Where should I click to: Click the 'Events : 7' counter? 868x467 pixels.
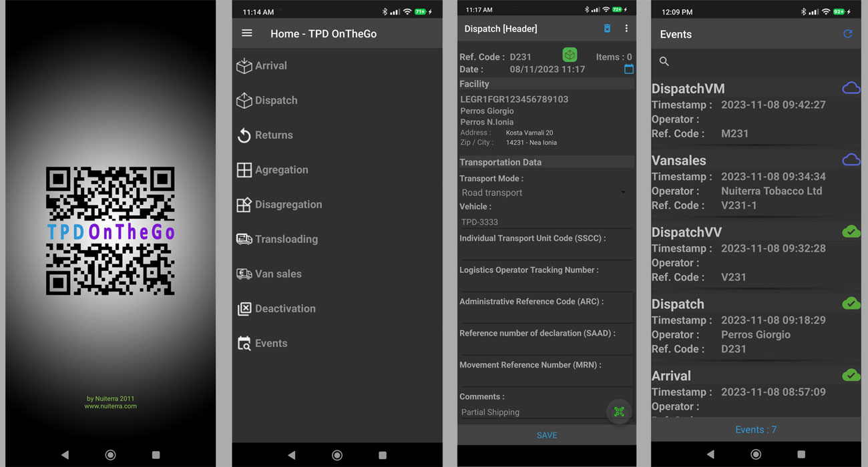tap(756, 430)
